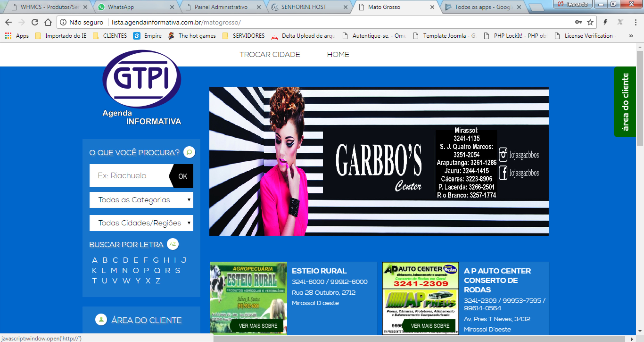
Task: Click the lightning bolt extension icon
Action: point(605,22)
